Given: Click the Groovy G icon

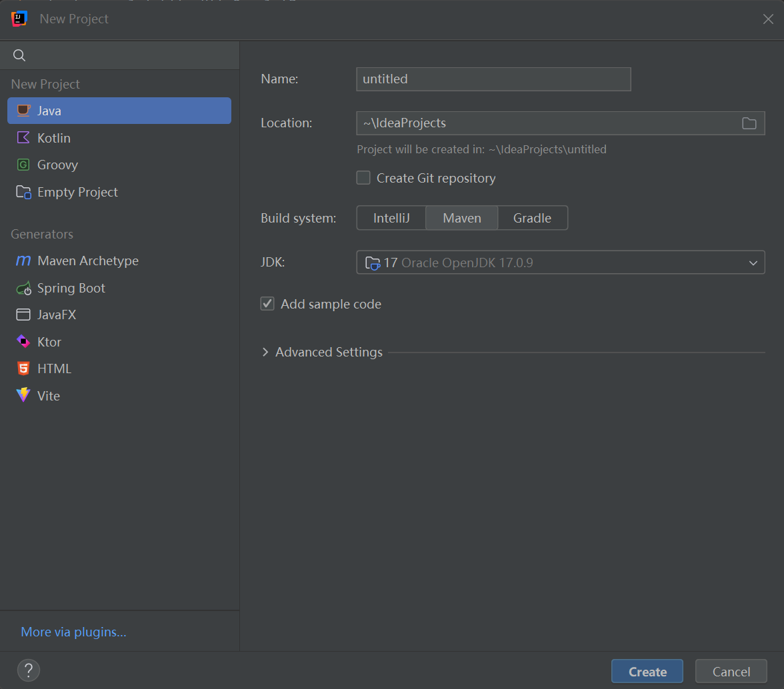Looking at the screenshot, I should (x=23, y=165).
